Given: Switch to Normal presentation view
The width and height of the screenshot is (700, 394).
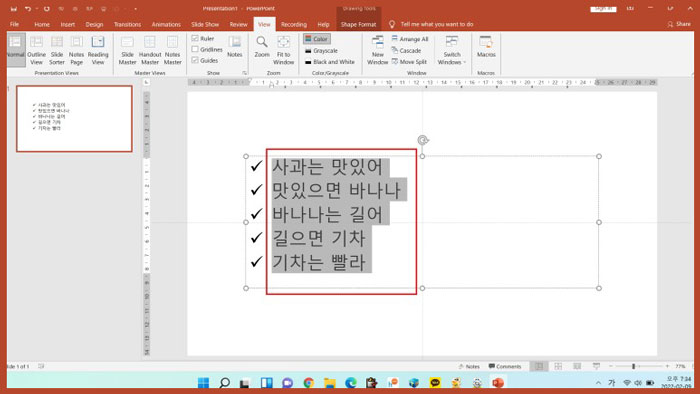Looking at the screenshot, I should pos(16,50).
